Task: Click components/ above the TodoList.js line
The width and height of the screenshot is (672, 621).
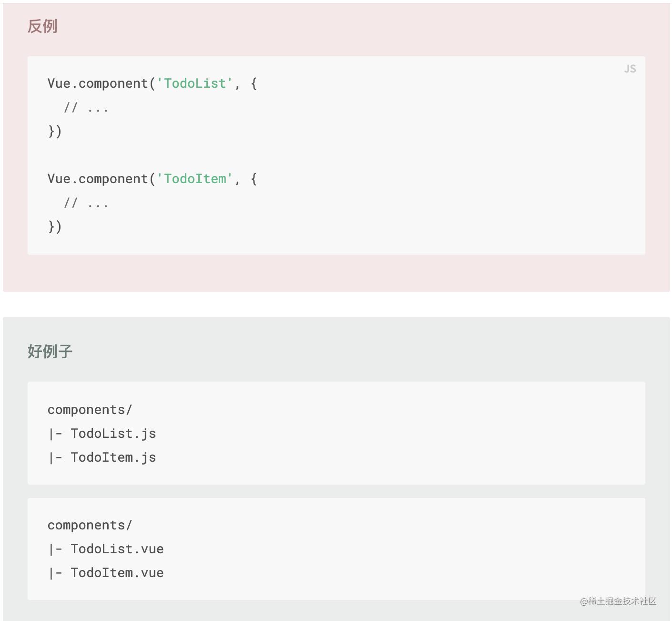Action: coord(90,410)
